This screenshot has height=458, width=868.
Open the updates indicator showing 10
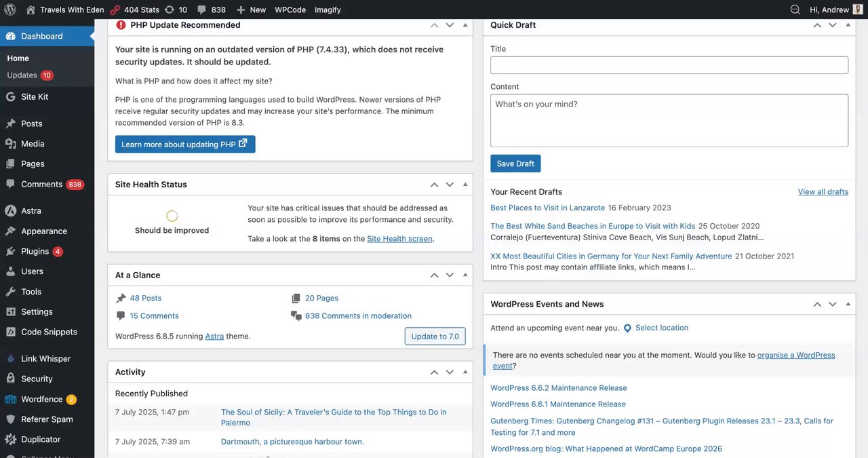pyautogui.click(x=176, y=9)
